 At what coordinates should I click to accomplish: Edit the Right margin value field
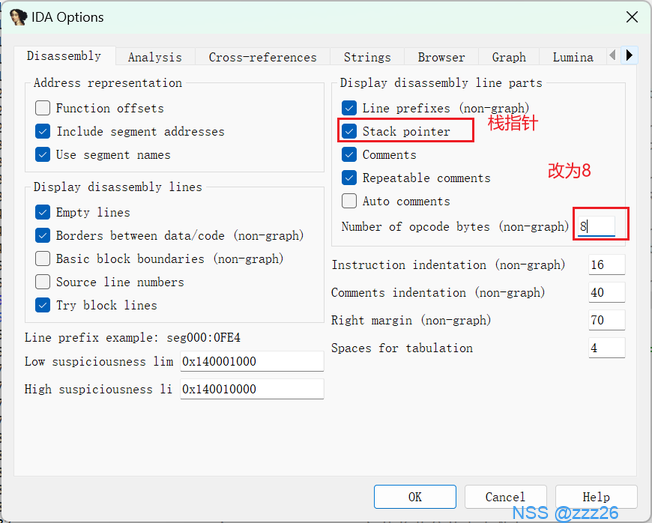(x=607, y=320)
